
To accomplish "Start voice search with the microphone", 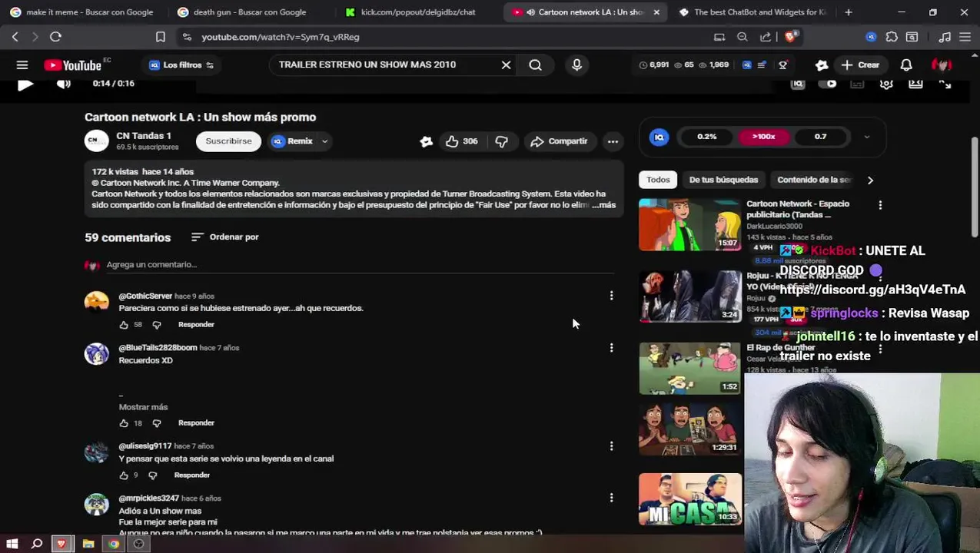I will click(576, 65).
